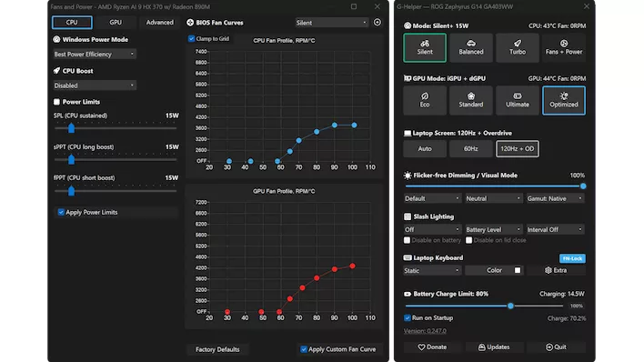Screen dimensions: 644x362
Task: Uncheck Clamp to Grid
Action: 191,38
